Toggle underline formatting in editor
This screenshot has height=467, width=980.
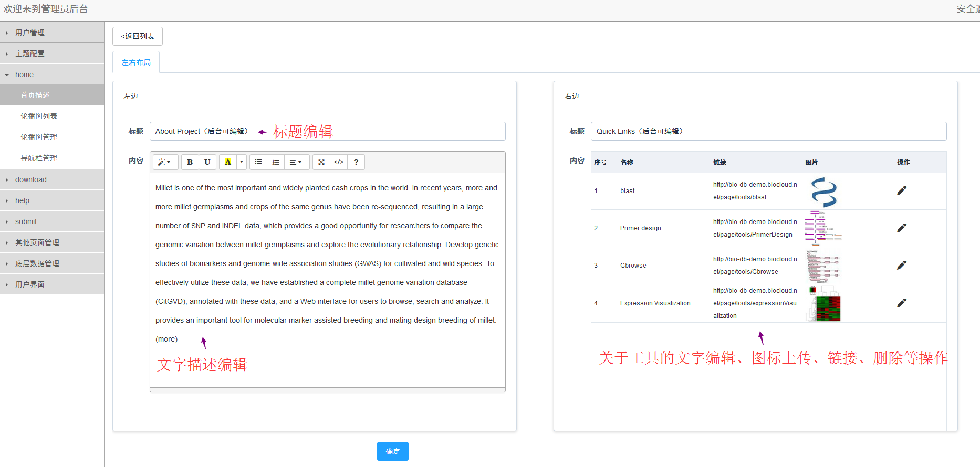[x=207, y=162]
